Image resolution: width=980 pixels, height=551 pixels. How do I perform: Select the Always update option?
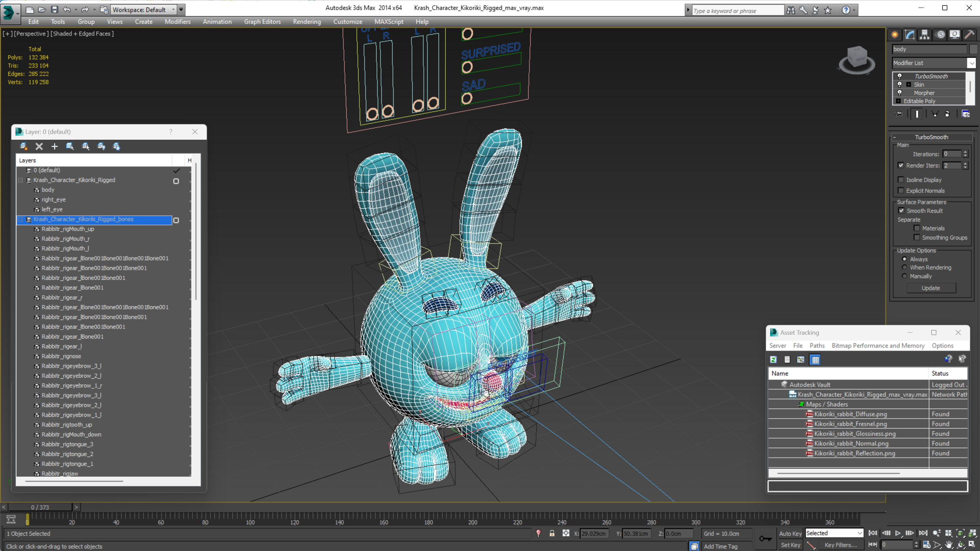click(x=904, y=259)
